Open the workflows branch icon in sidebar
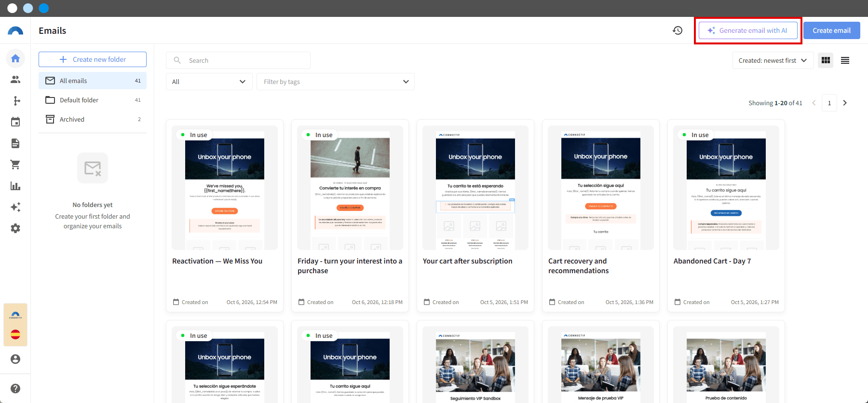The width and height of the screenshot is (868, 403). click(15, 101)
